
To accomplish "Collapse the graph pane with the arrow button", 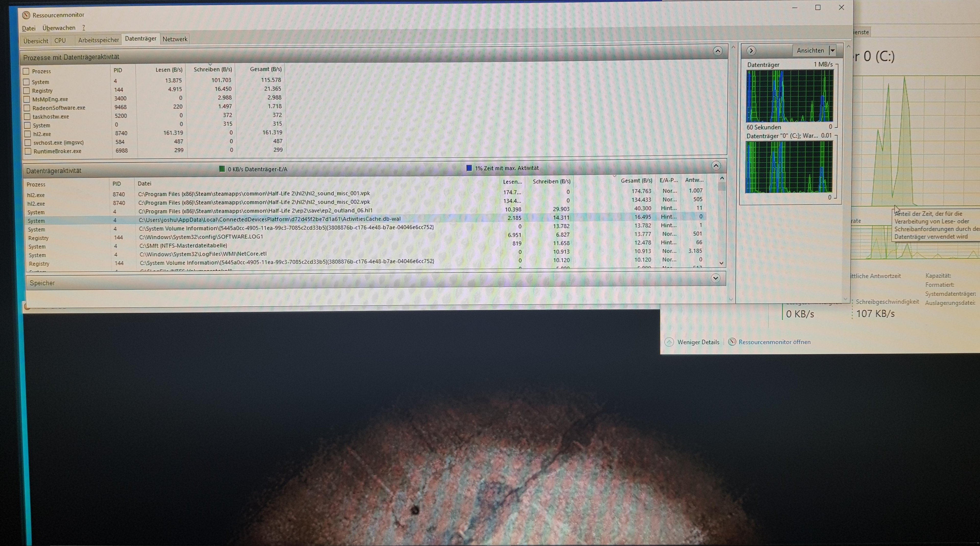I will [751, 51].
